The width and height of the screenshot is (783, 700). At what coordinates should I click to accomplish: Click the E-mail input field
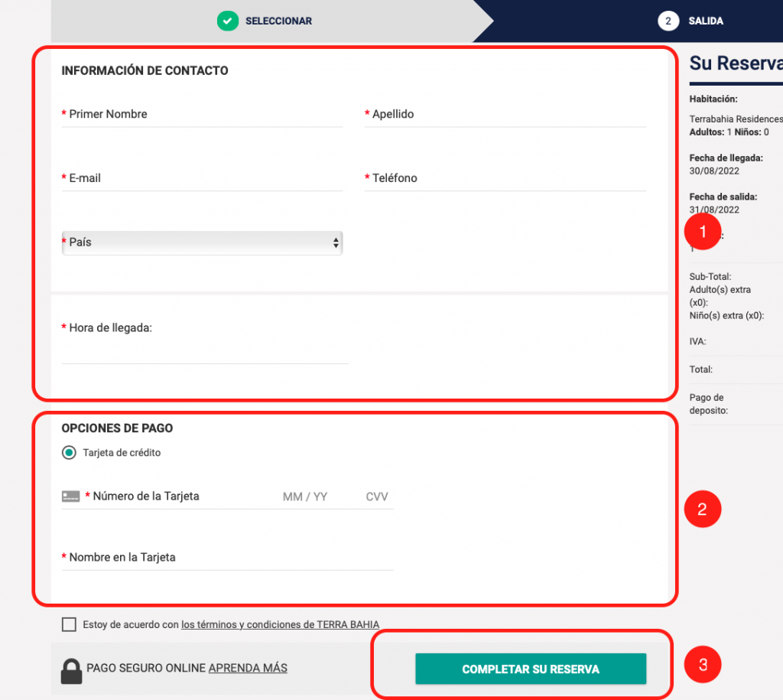click(202, 178)
